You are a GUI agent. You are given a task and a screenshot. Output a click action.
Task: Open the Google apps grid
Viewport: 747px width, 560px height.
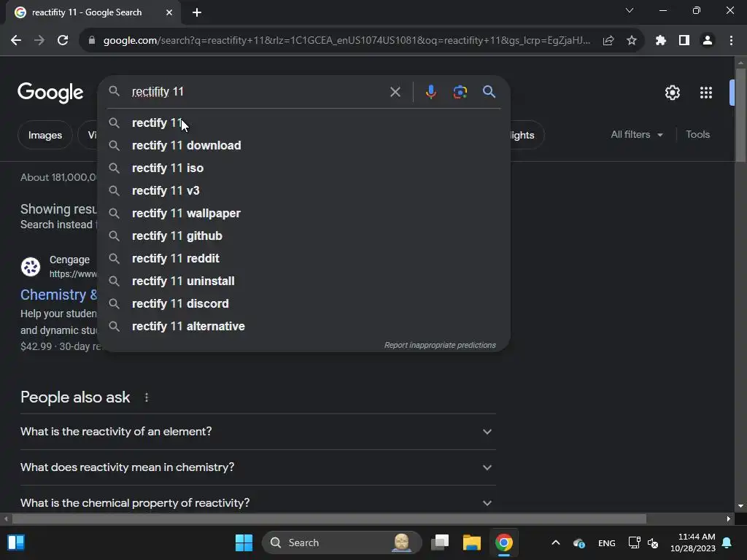point(706,93)
